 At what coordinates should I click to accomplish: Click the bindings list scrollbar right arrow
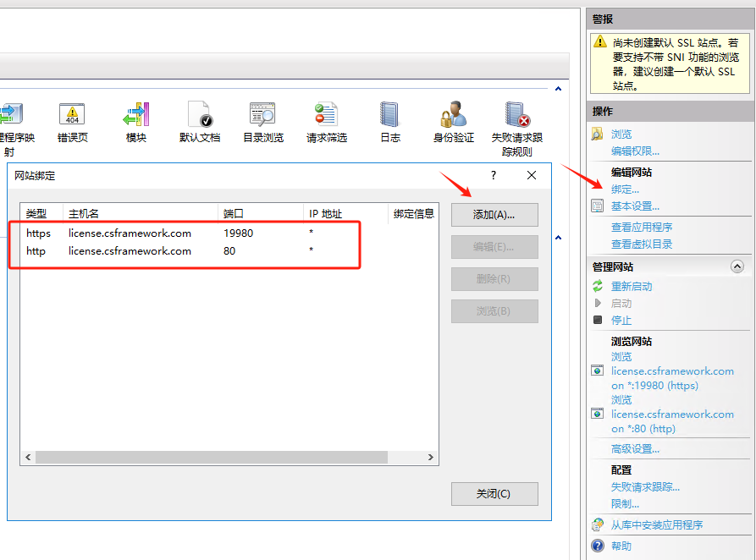pyautogui.click(x=431, y=457)
